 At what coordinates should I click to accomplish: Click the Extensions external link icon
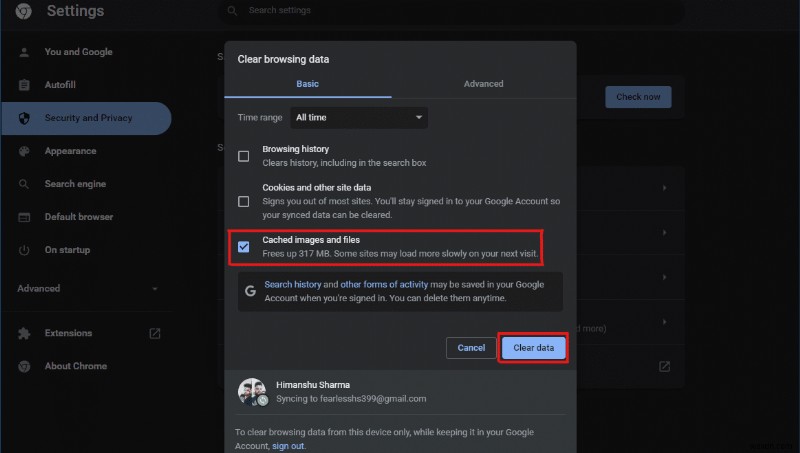(x=155, y=333)
